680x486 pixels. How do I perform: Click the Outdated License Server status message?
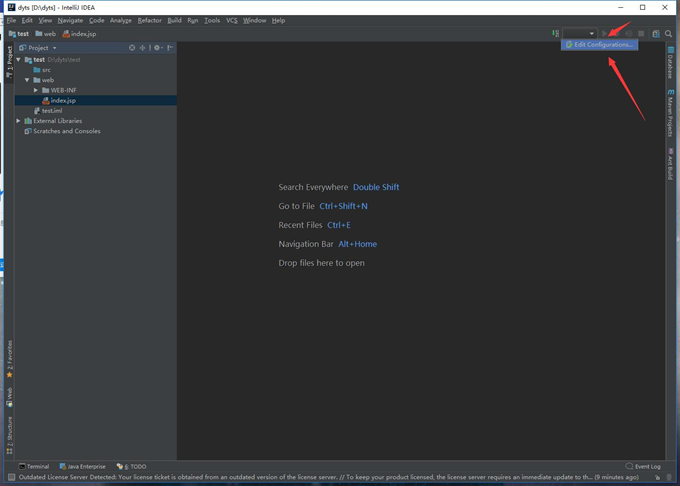(x=328, y=477)
